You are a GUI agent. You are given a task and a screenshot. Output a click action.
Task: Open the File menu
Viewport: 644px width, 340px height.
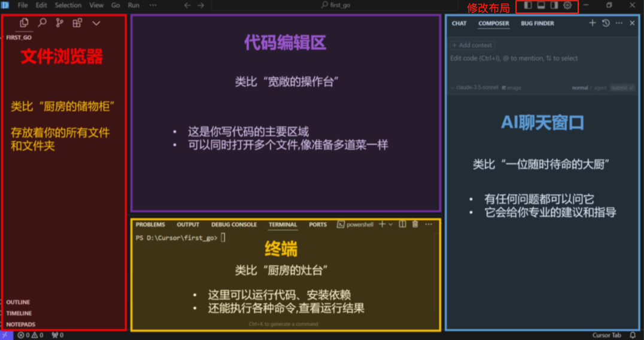click(23, 5)
